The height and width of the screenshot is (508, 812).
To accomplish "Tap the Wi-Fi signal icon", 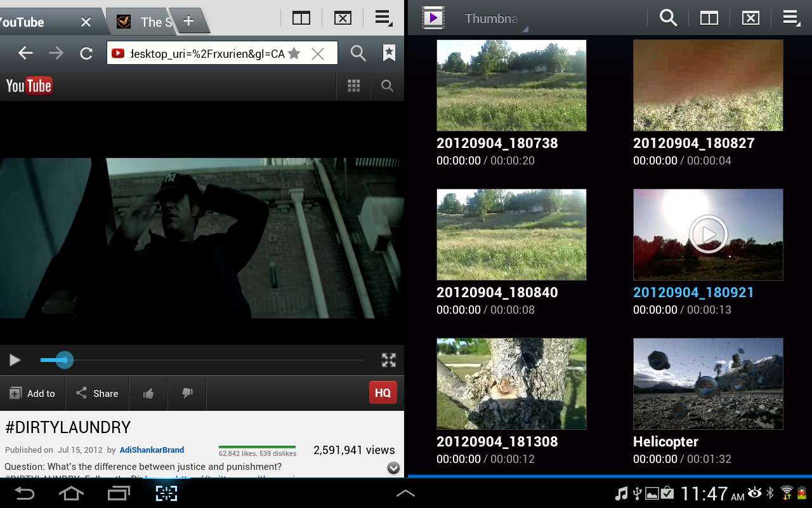I will click(x=787, y=493).
